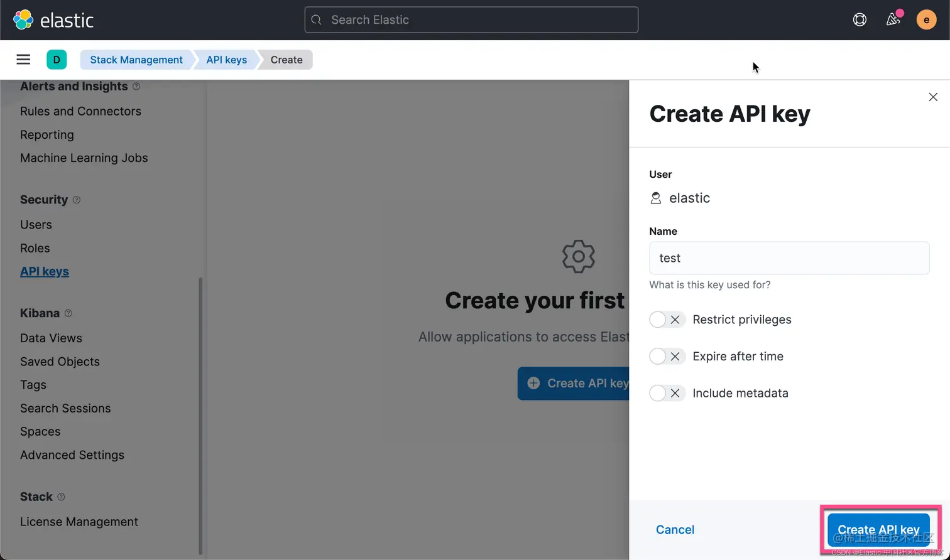Open Rules and Connectors page
The width and height of the screenshot is (950, 560).
pos(80,111)
